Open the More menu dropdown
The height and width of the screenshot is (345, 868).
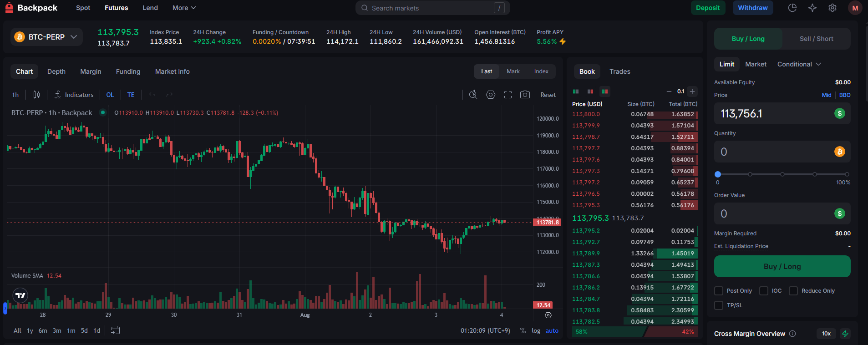point(184,8)
